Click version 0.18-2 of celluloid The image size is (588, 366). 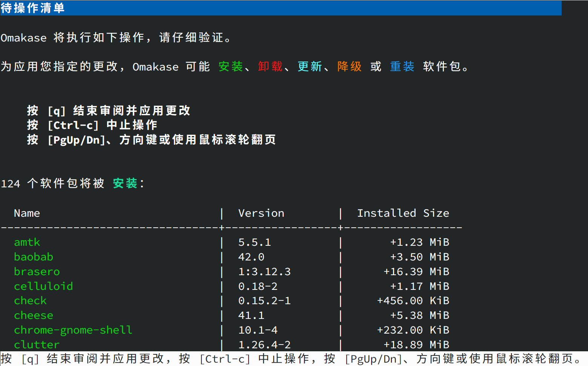tap(258, 286)
